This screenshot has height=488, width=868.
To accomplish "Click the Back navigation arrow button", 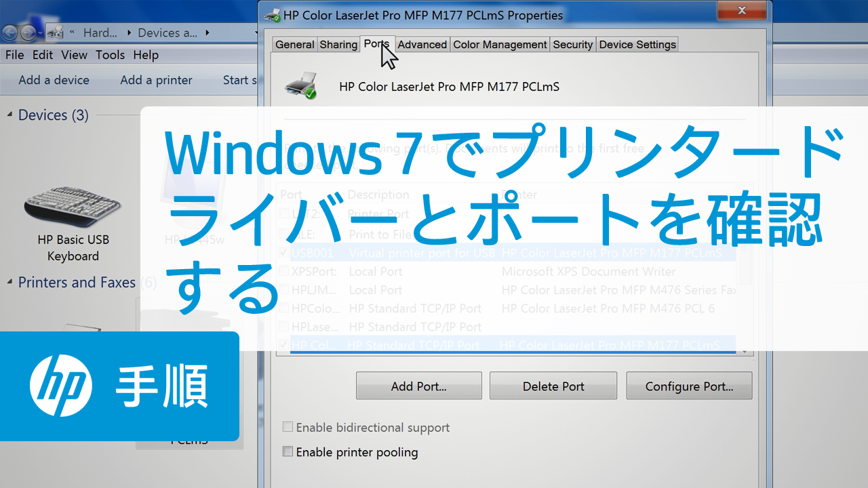I will (10, 33).
